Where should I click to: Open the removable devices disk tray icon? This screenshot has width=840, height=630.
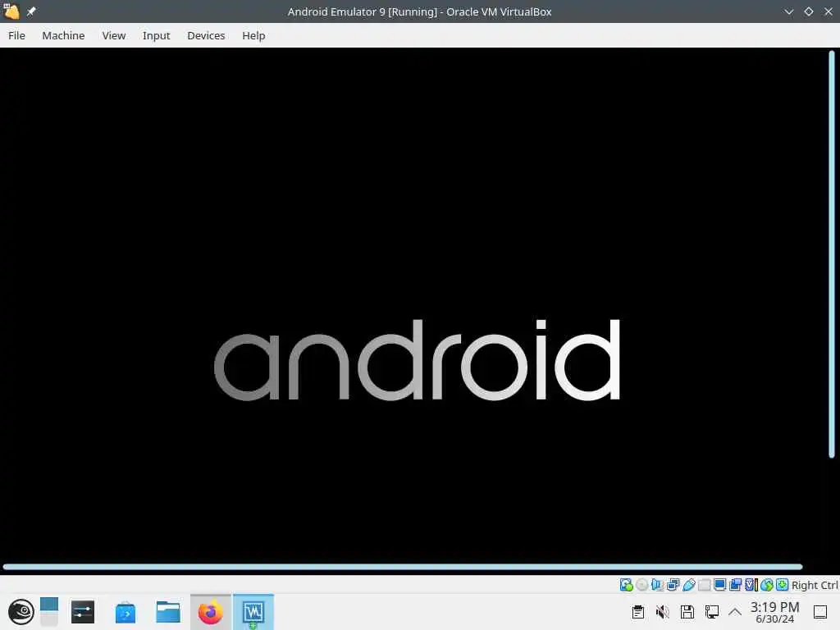click(x=687, y=612)
